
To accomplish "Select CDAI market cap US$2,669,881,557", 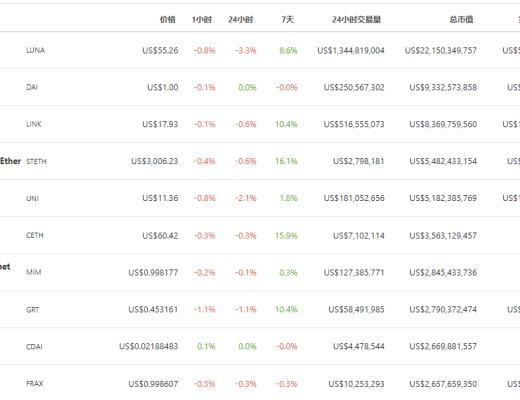I will tap(443, 346).
